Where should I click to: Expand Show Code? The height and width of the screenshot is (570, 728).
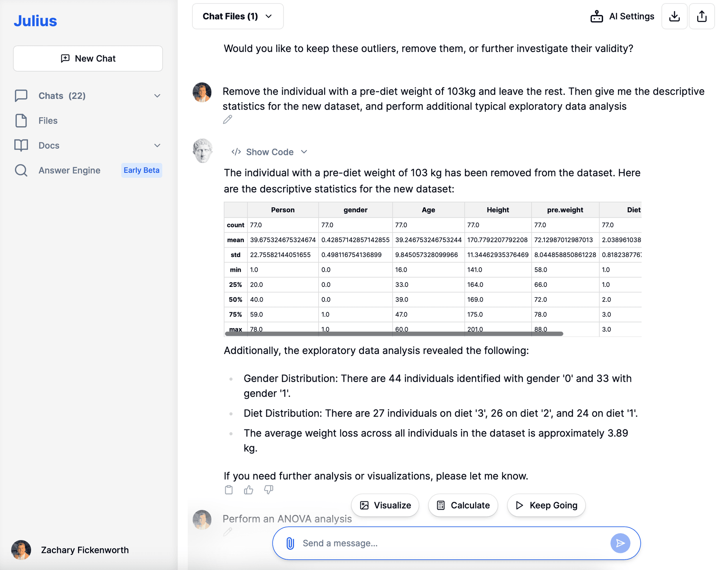270,152
